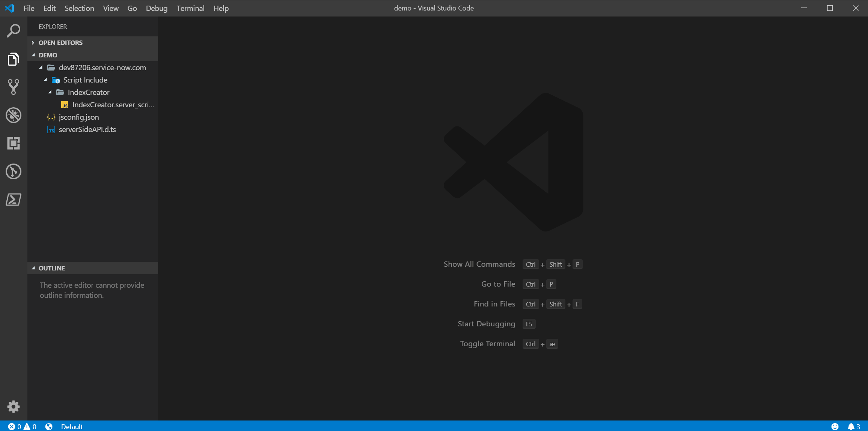868x431 pixels.
Task: Open the jsconfig.json file
Action: point(79,117)
